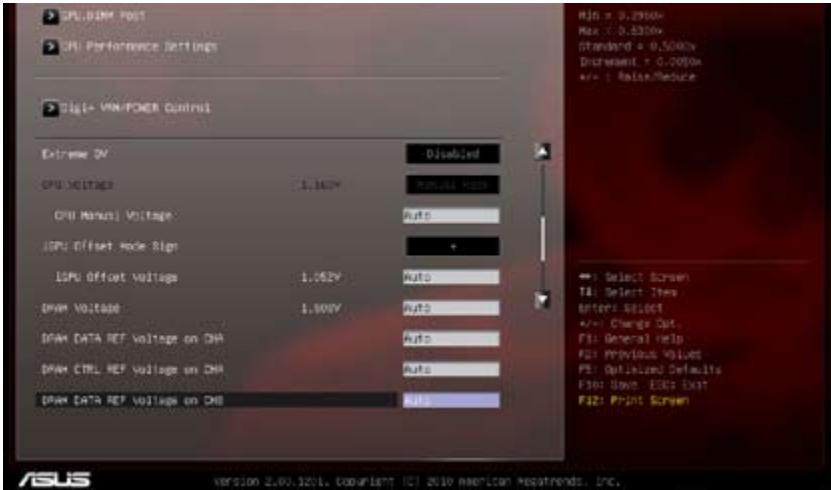
Task: Click the CPU Voltage reading 1.162V
Action: (x=321, y=185)
